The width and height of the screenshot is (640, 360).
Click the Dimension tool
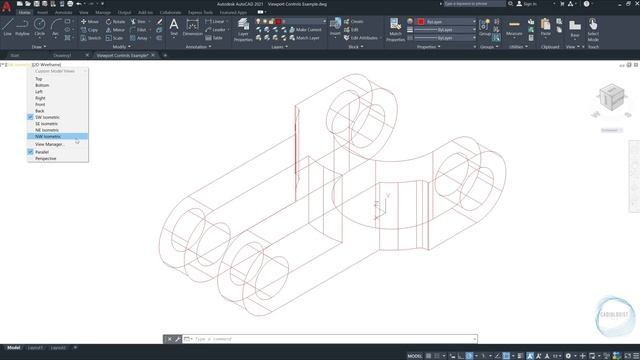point(192,27)
